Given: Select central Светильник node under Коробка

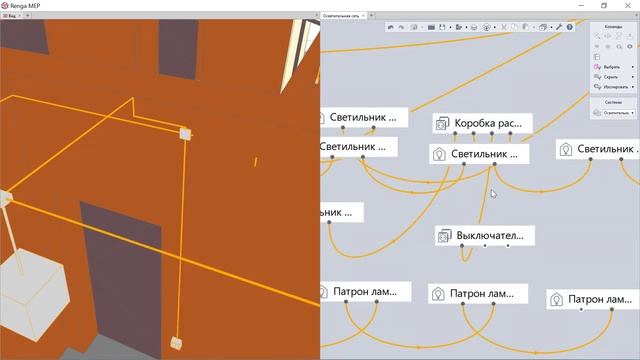Looking at the screenshot, I should click(479, 154).
